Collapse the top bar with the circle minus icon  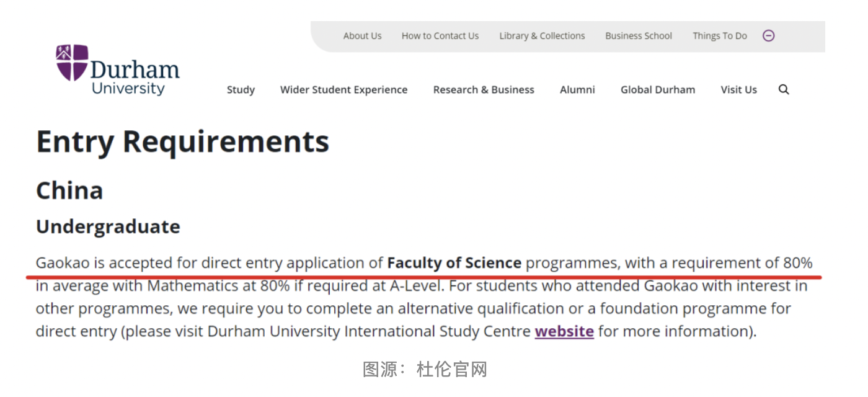coord(768,36)
